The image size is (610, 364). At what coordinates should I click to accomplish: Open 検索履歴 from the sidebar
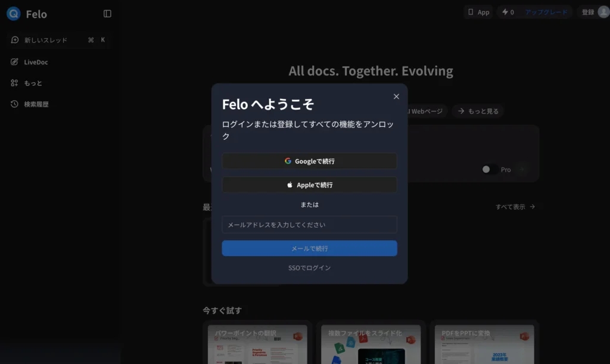(x=14, y=104)
